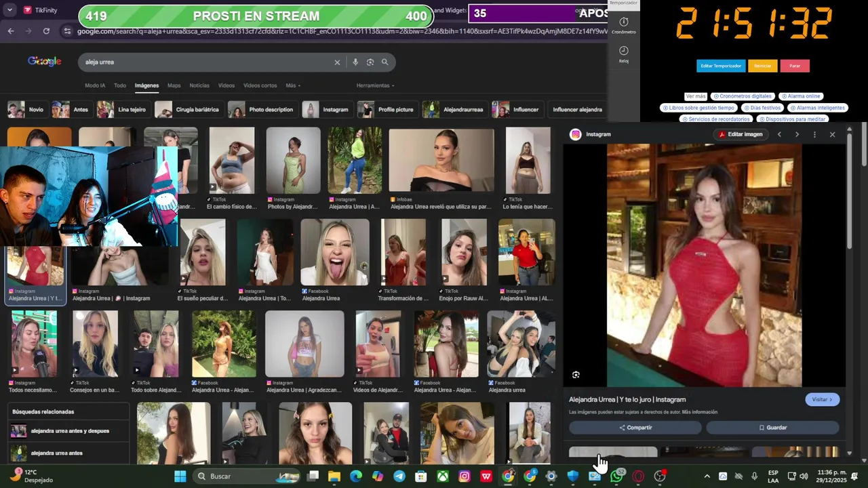Filter images by Influencer alejandra chip
This screenshot has height=488, width=868.
coord(577,109)
